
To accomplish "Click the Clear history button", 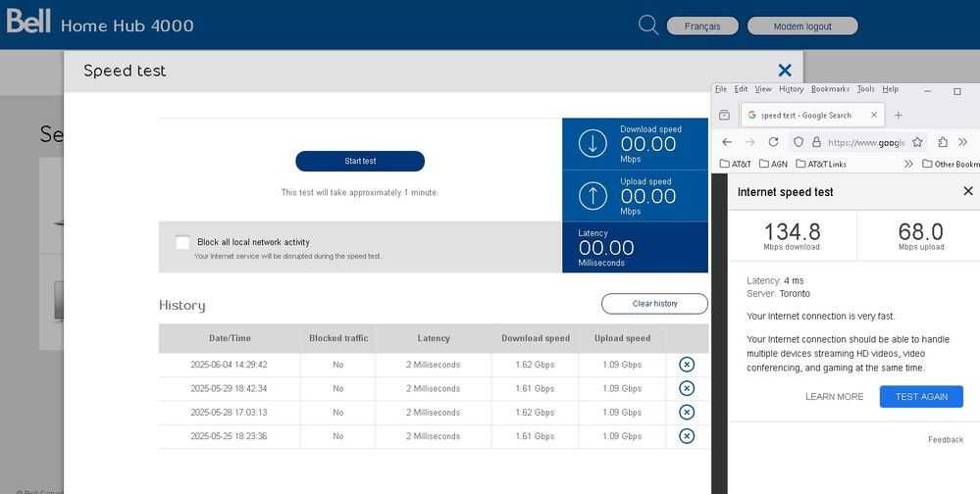I will (x=654, y=304).
